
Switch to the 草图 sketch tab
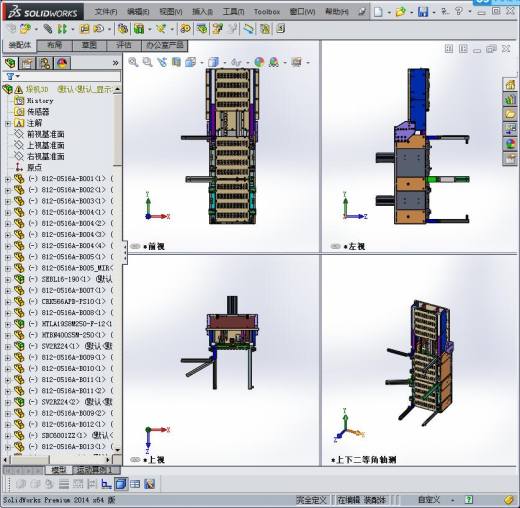89,45
